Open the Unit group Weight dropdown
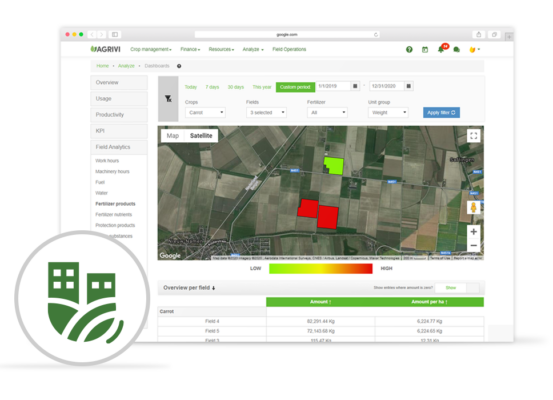 388,113
